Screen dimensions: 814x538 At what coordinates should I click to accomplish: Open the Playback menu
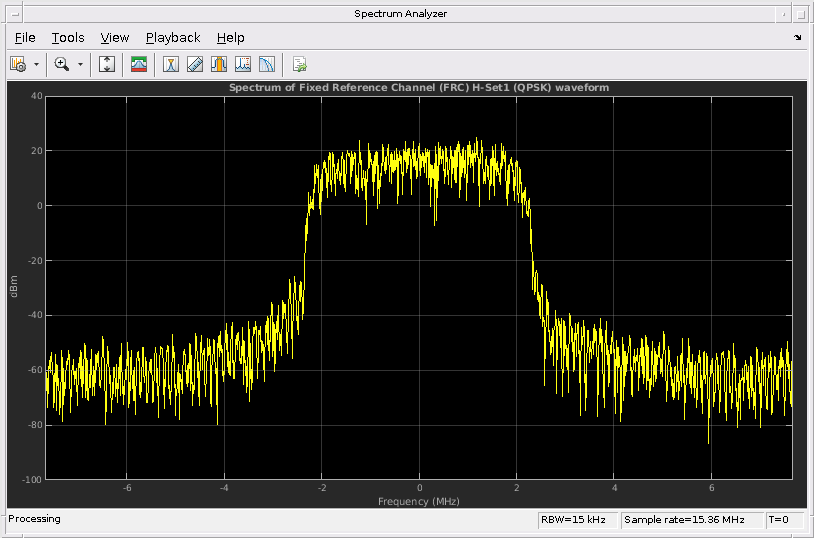tap(173, 38)
